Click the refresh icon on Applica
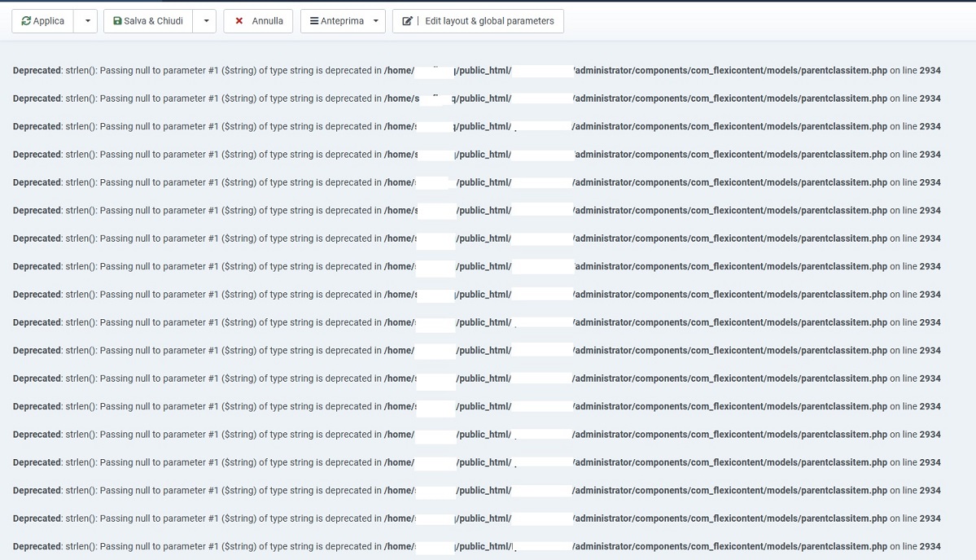976x560 pixels. pos(26,21)
